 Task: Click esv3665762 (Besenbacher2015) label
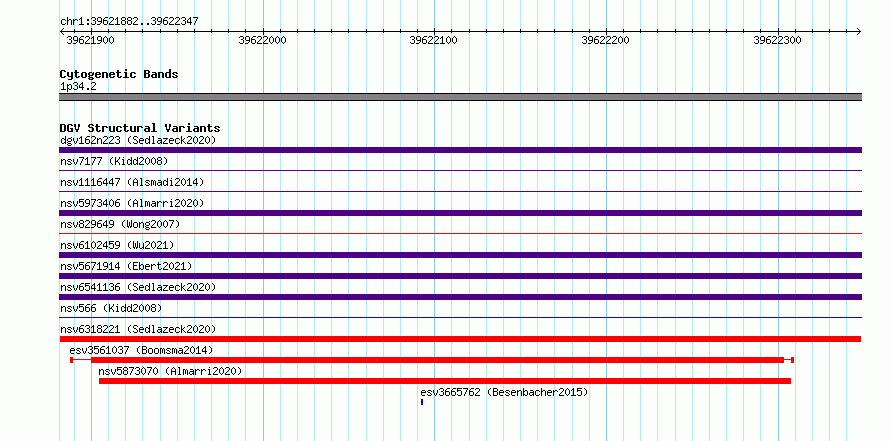[x=504, y=392]
